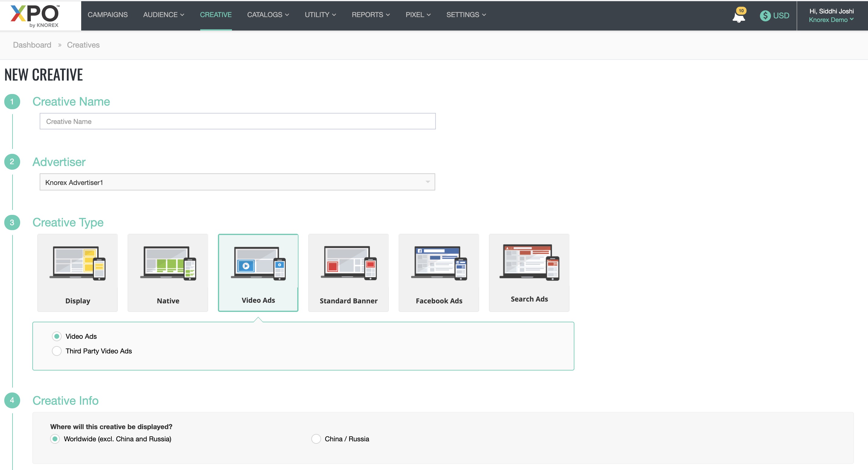
Task: Click the XPO by Knorex logo
Action: coord(35,16)
